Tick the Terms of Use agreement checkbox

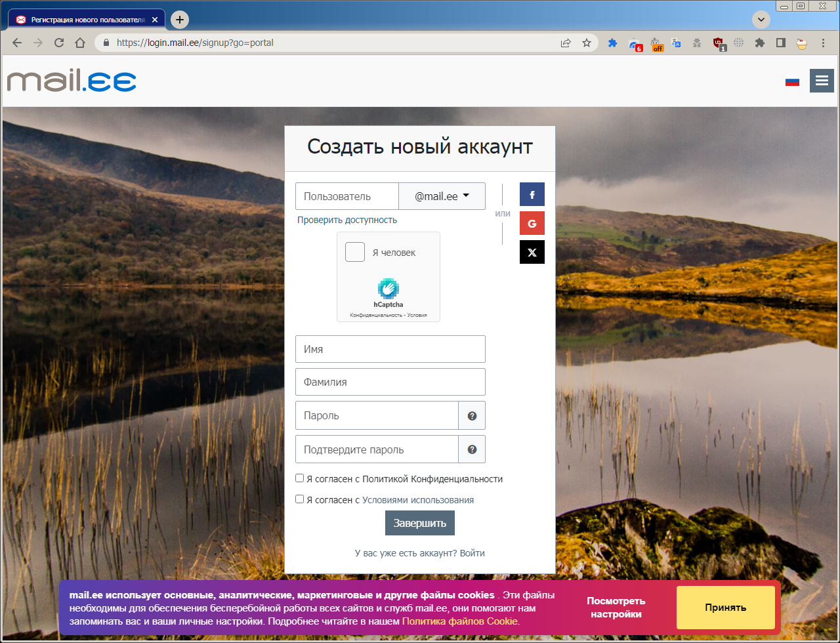pyautogui.click(x=300, y=499)
